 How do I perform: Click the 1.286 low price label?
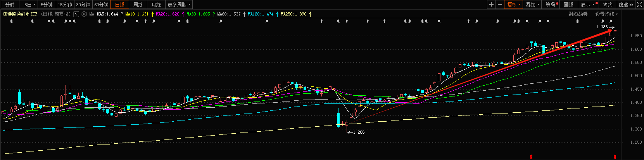click(359, 132)
